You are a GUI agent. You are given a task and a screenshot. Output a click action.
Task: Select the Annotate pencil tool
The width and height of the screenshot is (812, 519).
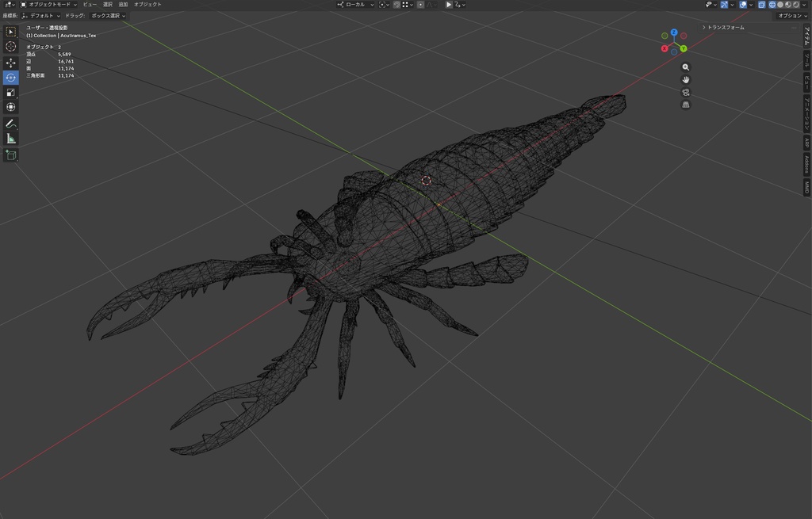10,124
